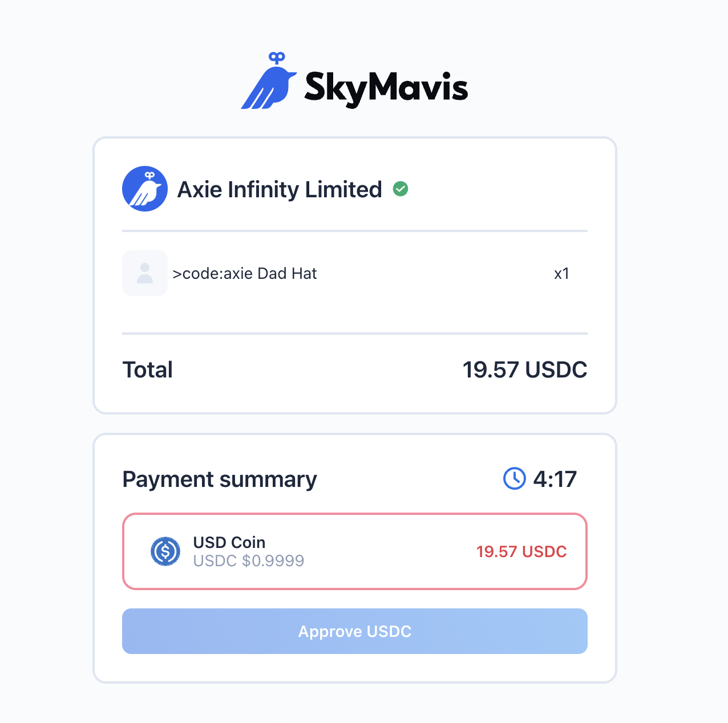Image resolution: width=728 pixels, height=723 pixels.
Task: Select the Axie Infinity Limited merchant name
Action: pos(280,190)
